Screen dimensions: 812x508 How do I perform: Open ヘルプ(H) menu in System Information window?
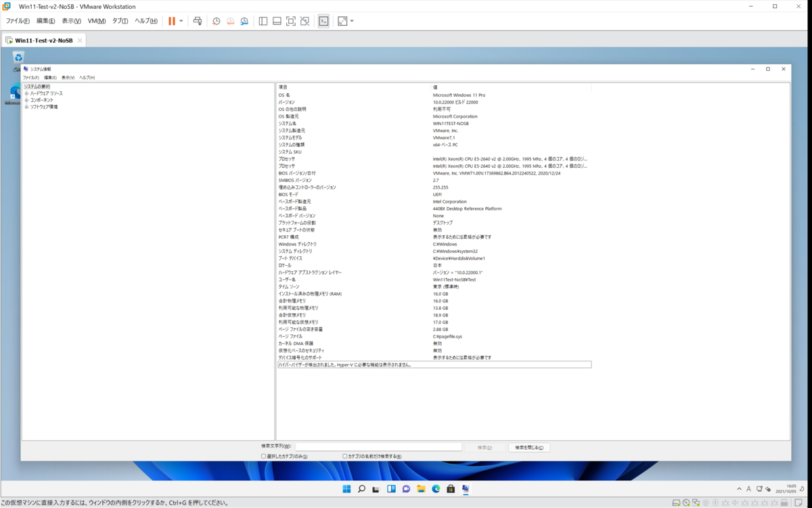(87, 78)
